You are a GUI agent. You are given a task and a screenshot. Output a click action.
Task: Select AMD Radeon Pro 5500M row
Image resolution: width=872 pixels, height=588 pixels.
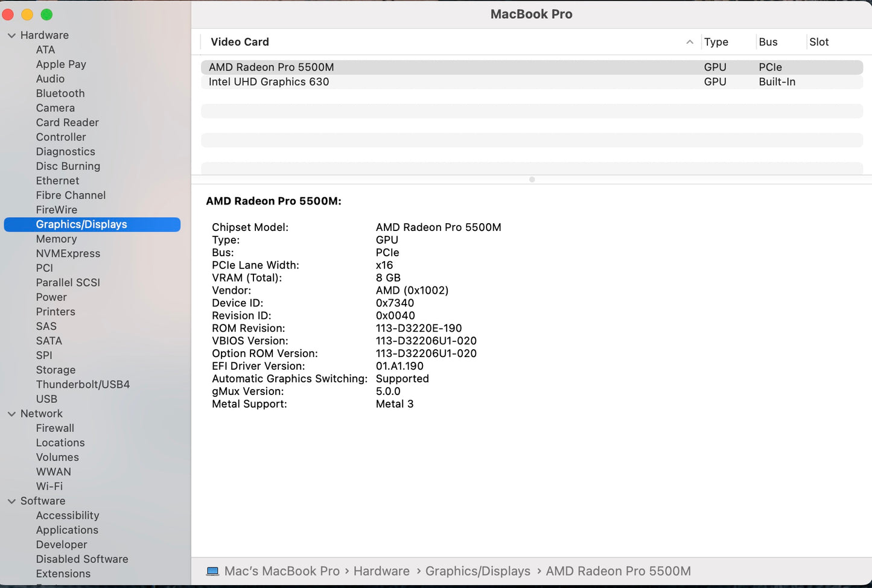coord(271,68)
